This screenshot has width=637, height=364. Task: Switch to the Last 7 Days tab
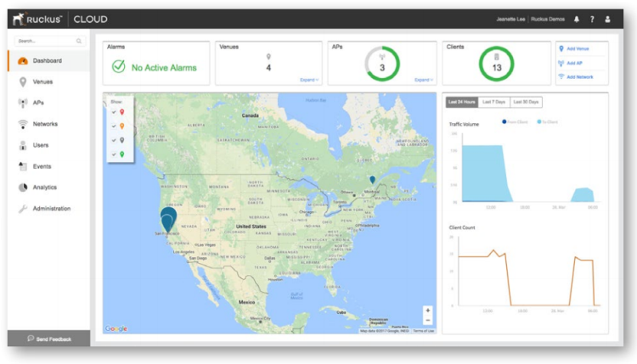pyautogui.click(x=494, y=102)
